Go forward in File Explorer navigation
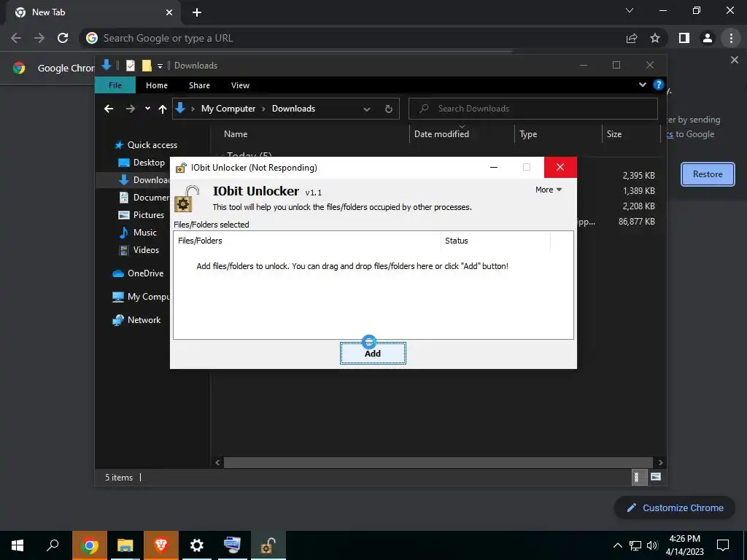 (130, 109)
